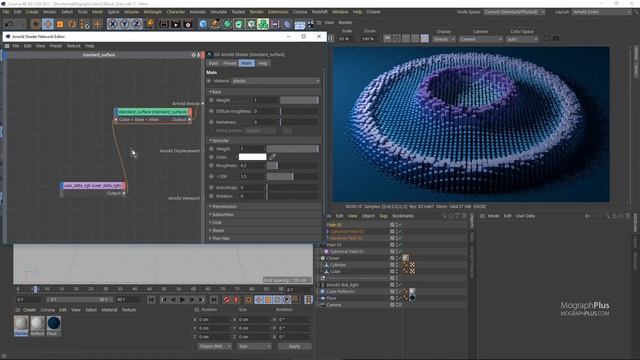Click the white Specular Color swatch

click(252, 157)
